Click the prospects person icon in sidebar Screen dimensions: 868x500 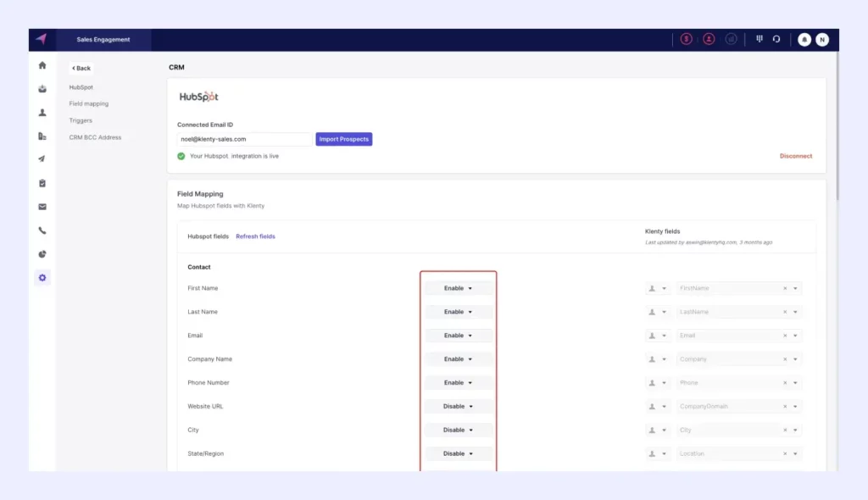click(42, 112)
